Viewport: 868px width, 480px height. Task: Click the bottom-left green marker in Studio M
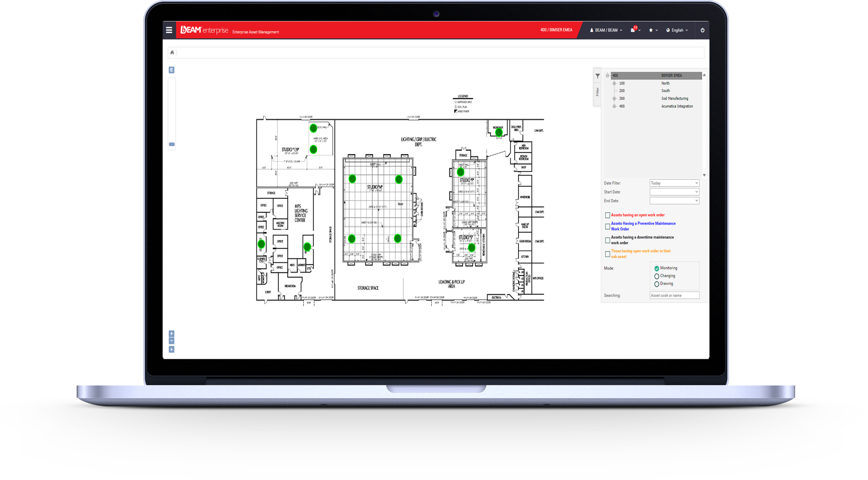(x=352, y=239)
